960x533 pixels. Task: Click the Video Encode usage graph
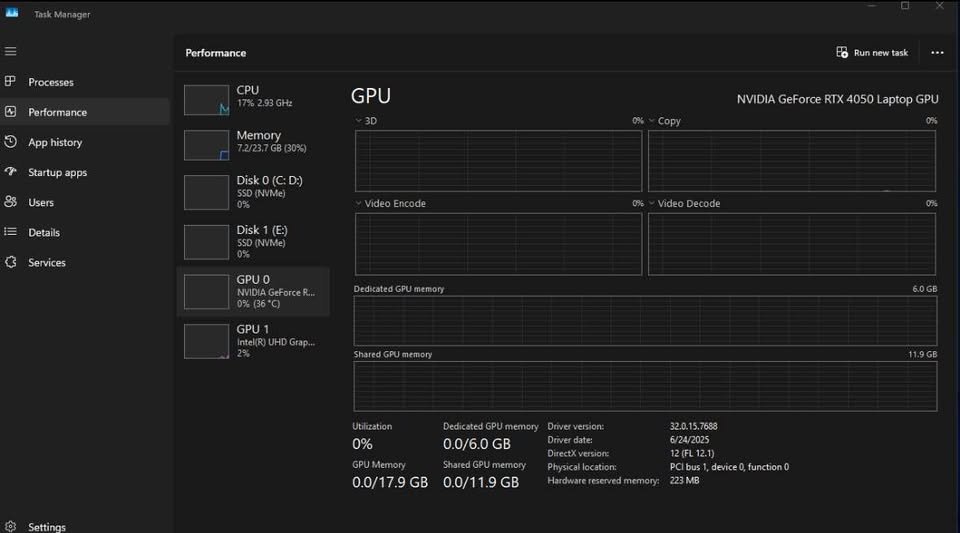tap(498, 244)
